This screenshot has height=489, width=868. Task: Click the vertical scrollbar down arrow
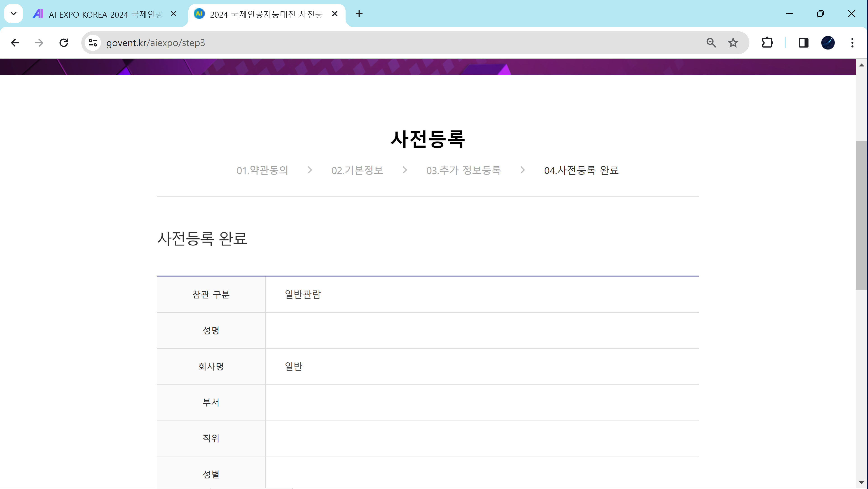[861, 482]
